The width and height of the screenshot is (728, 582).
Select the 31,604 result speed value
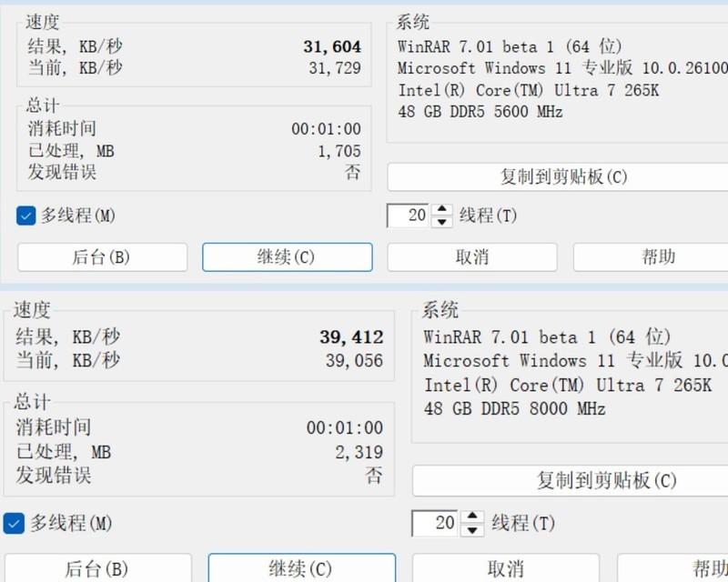coord(333,45)
